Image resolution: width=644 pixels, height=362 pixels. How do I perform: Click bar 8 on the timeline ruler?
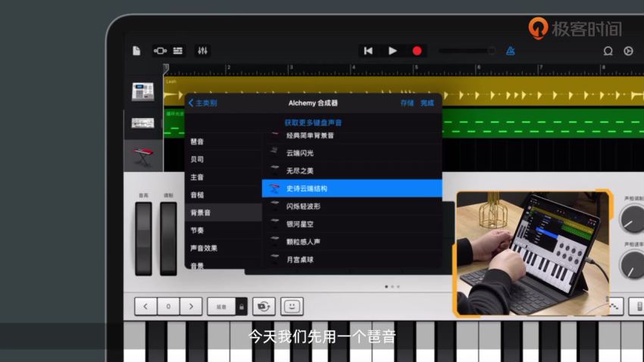pyautogui.click(x=602, y=67)
